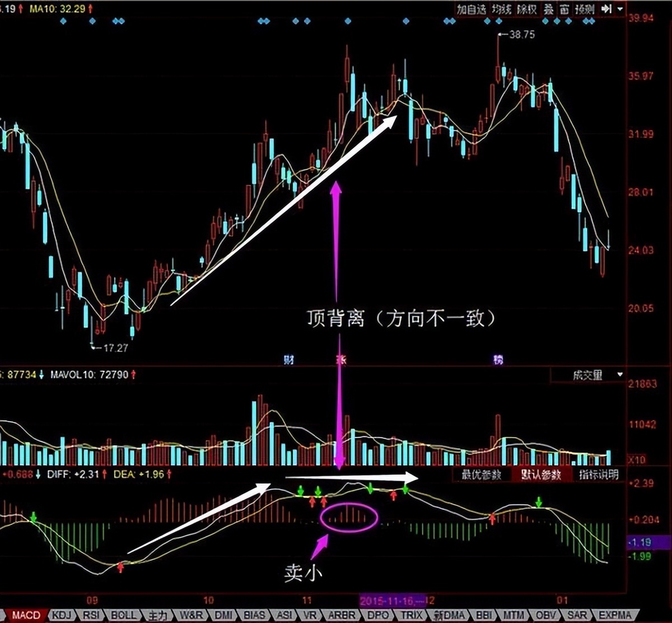The width and height of the screenshot is (672, 623).
Task: Expand the top toolbar dropdown arrow
Action: (620, 9)
